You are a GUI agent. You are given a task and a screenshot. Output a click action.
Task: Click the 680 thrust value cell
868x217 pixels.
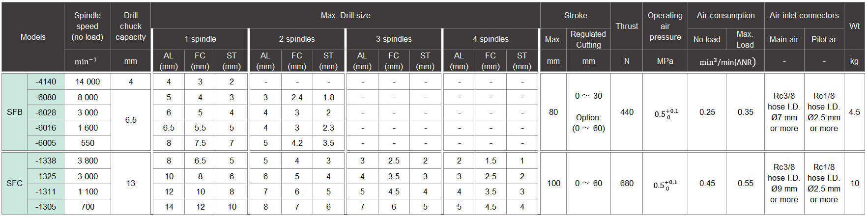pos(627,183)
